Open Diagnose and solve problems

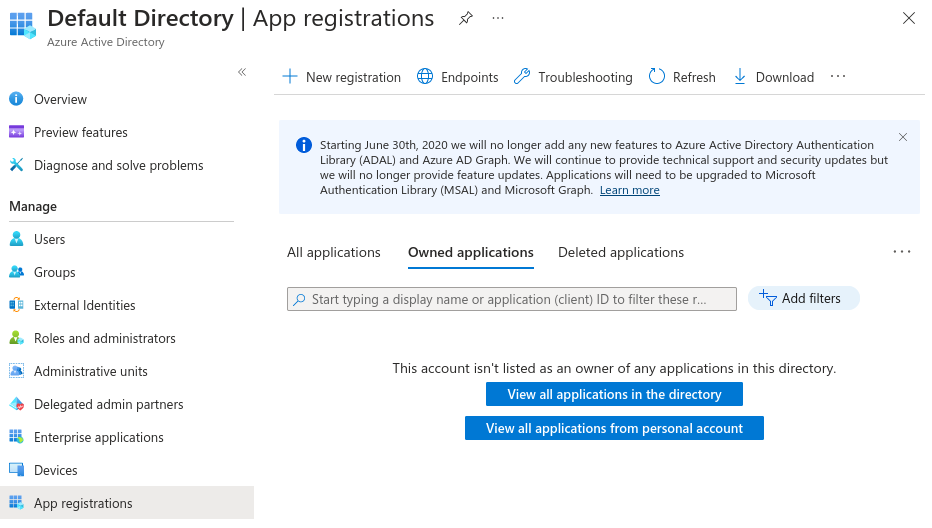tap(117, 165)
